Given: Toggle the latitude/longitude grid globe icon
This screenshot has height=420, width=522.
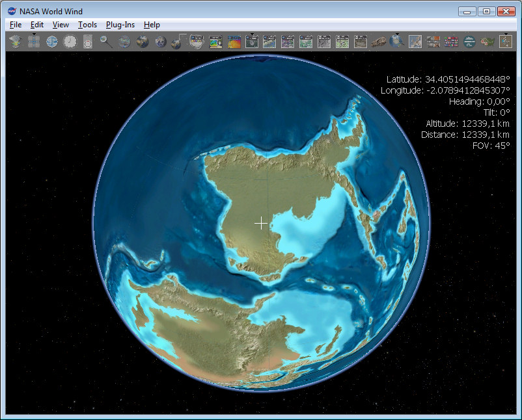Looking at the screenshot, I should tap(51, 42).
